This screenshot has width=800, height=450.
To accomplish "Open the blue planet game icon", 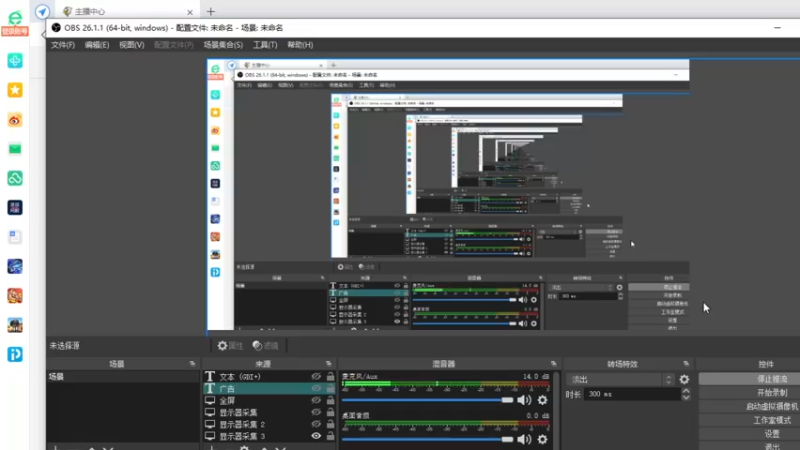I will point(15,266).
